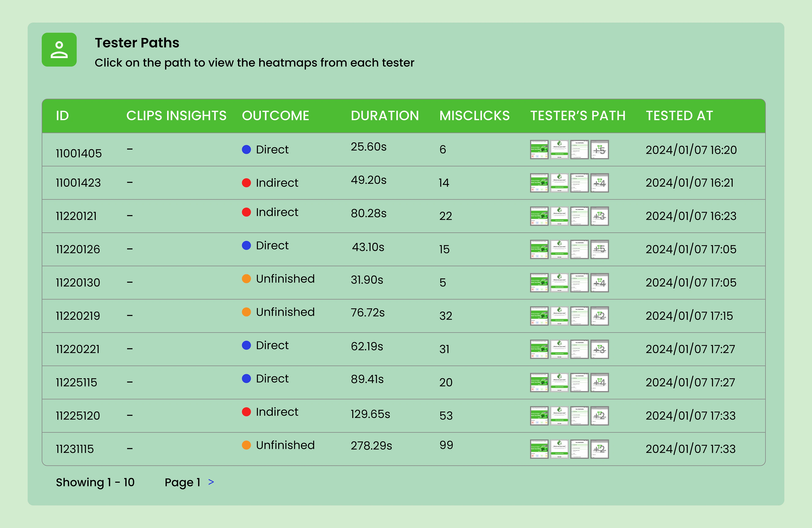Open first path thumbnail for tester 11001405
Image resolution: width=812 pixels, height=528 pixels.
tap(539, 150)
